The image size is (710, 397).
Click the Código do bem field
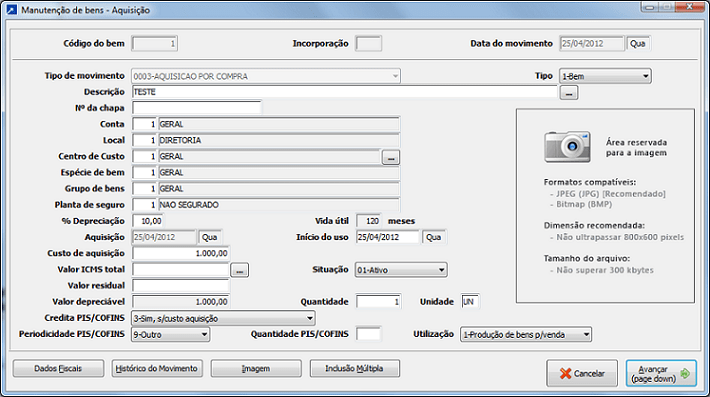coord(154,43)
